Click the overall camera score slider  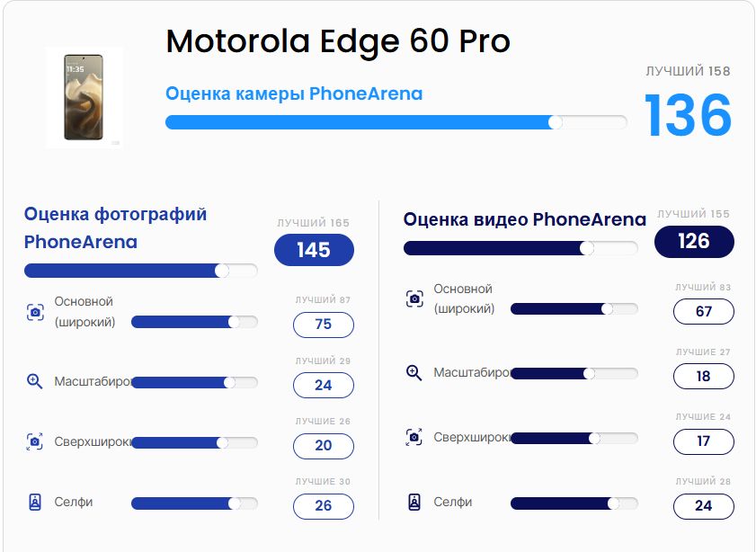(x=396, y=122)
